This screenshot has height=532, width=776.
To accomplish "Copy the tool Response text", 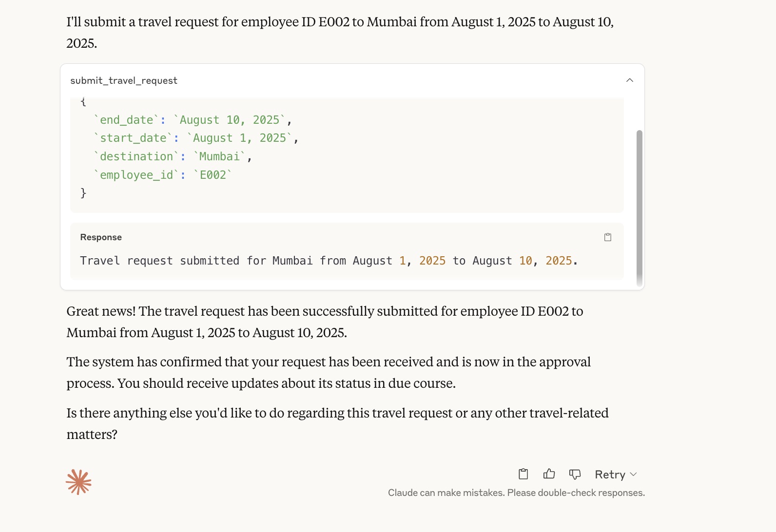I will click(x=608, y=237).
